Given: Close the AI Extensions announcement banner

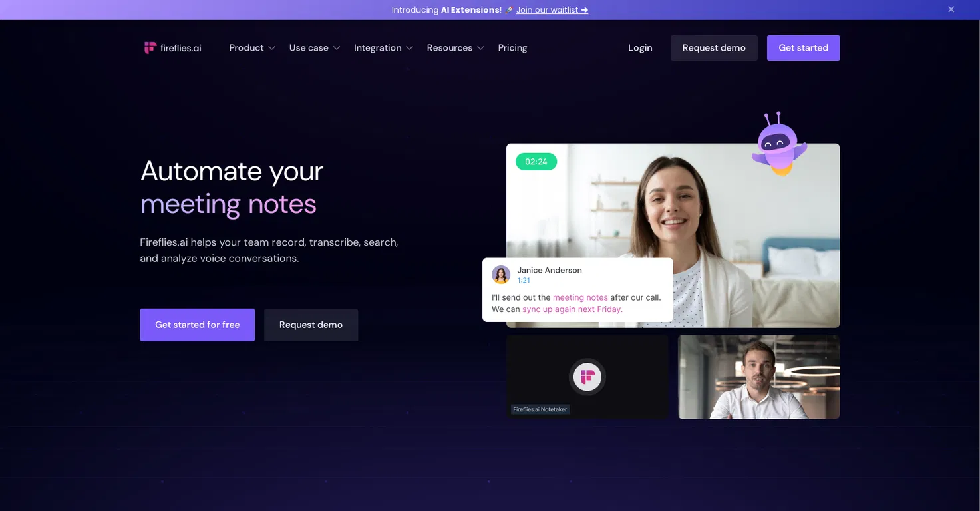Looking at the screenshot, I should (951, 9).
